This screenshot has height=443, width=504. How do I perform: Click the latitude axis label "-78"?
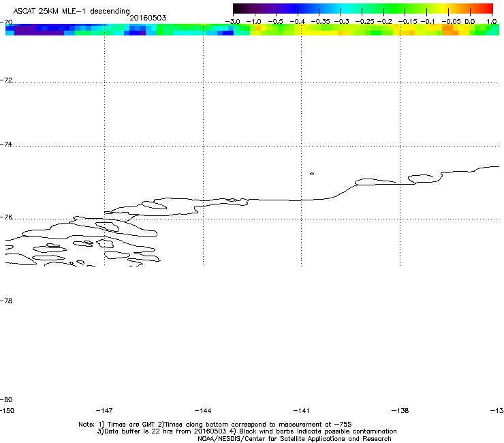[6, 301]
